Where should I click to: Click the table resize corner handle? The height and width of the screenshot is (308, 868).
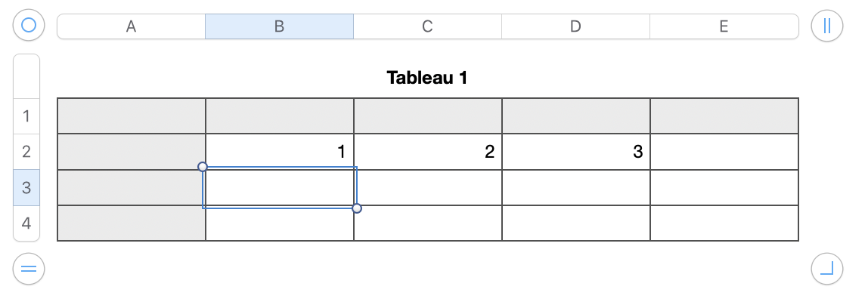tap(826, 268)
